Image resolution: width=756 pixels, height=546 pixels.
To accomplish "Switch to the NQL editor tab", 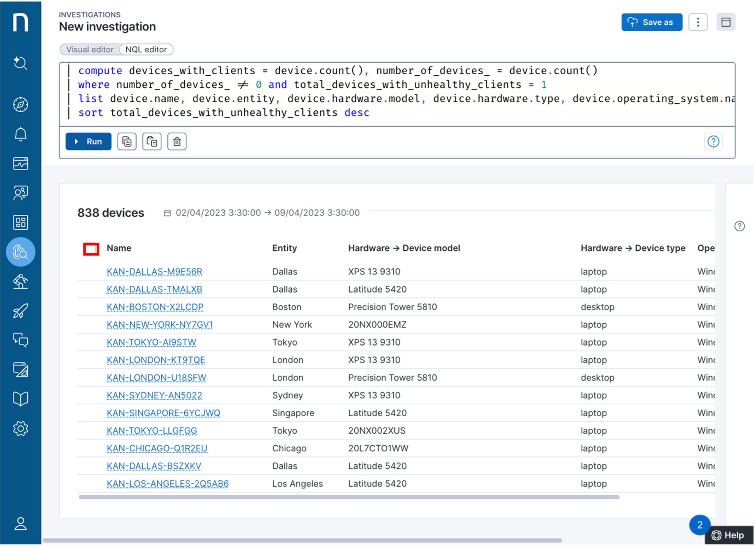I will 146,50.
